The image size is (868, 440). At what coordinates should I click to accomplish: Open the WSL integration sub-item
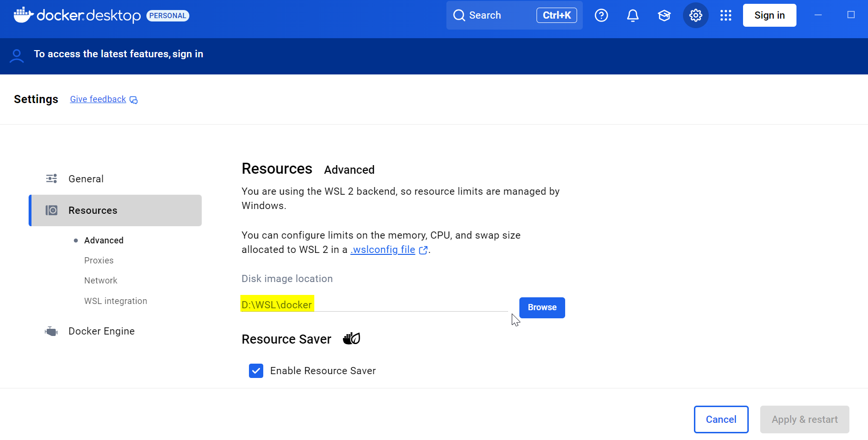click(x=116, y=301)
